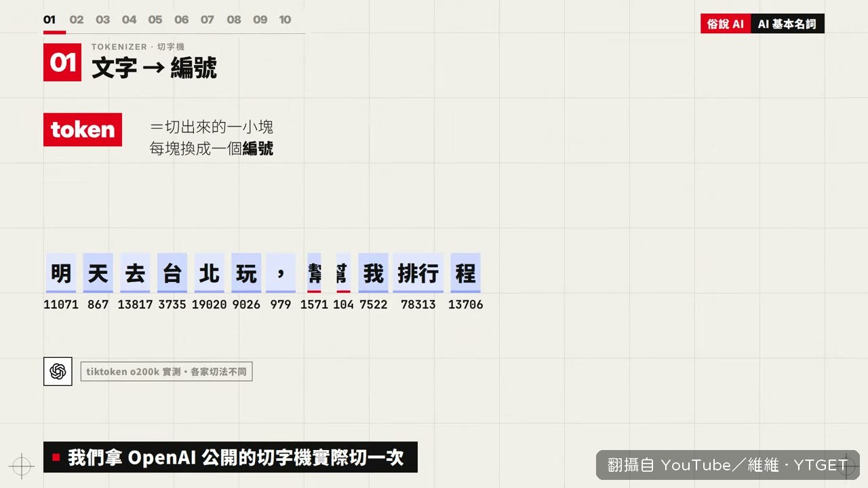Open chapter tab 07
Viewport: 868px width, 488px height.
[208, 20]
